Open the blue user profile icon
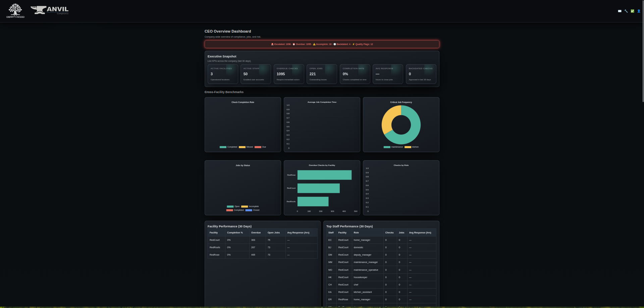 (639, 11)
